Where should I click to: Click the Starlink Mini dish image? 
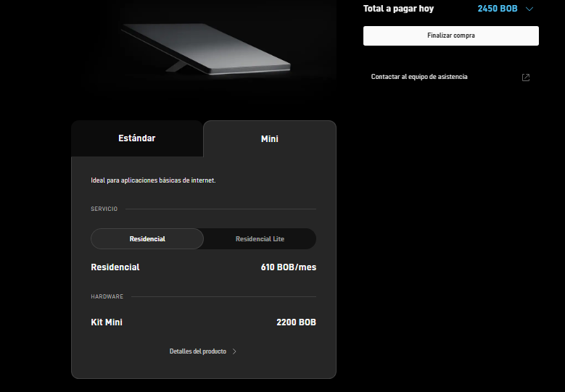pyautogui.click(x=206, y=49)
